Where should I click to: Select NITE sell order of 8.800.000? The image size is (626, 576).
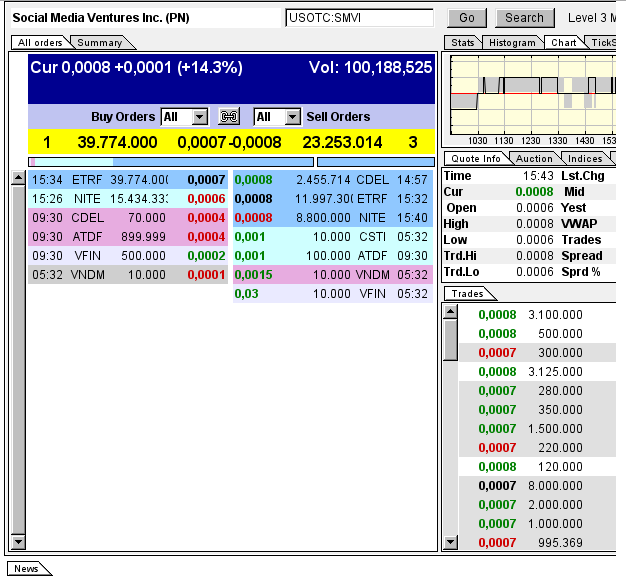pyautogui.click(x=333, y=218)
